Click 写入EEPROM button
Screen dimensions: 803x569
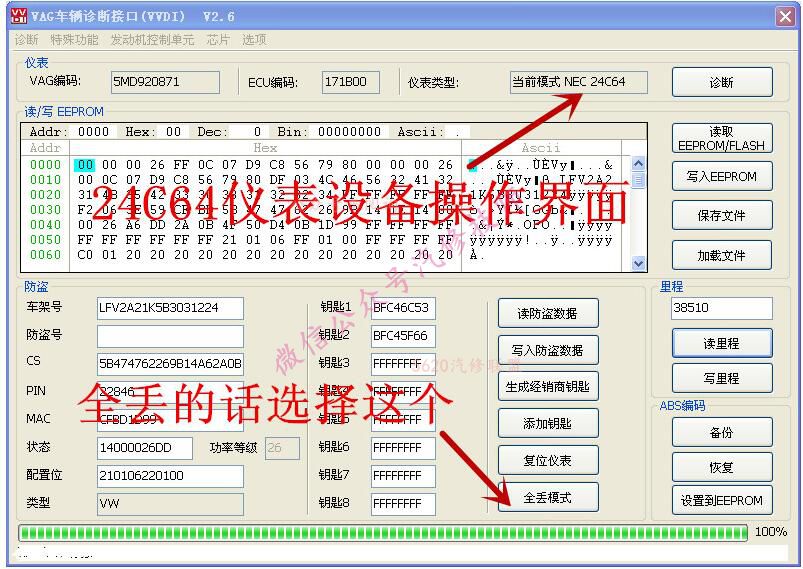[x=722, y=177]
